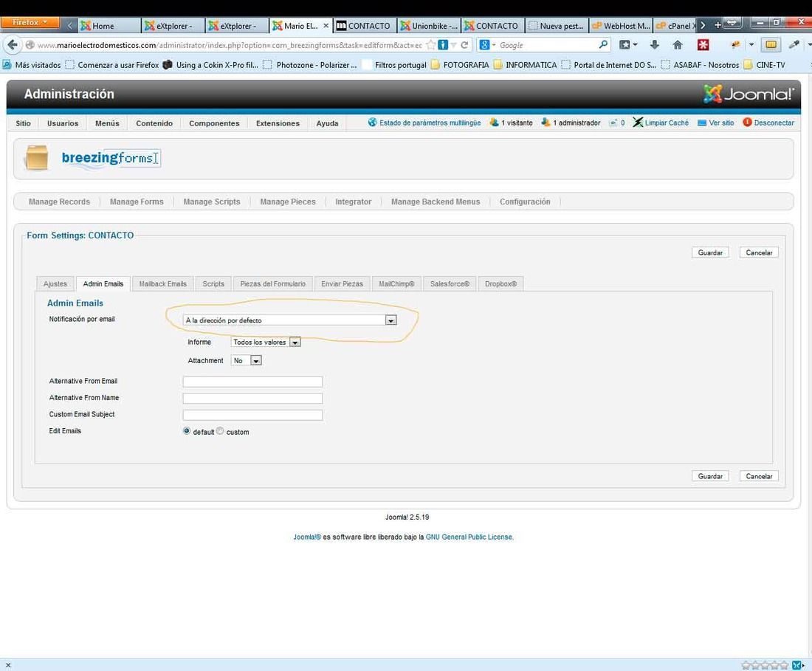Close the Mario El... tab
Viewport: 812px width, 671px height.
[x=326, y=25]
